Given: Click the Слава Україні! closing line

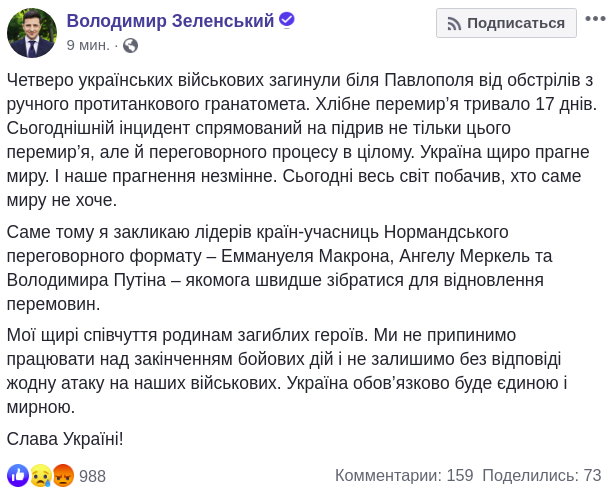Looking at the screenshot, I should tap(65, 438).
